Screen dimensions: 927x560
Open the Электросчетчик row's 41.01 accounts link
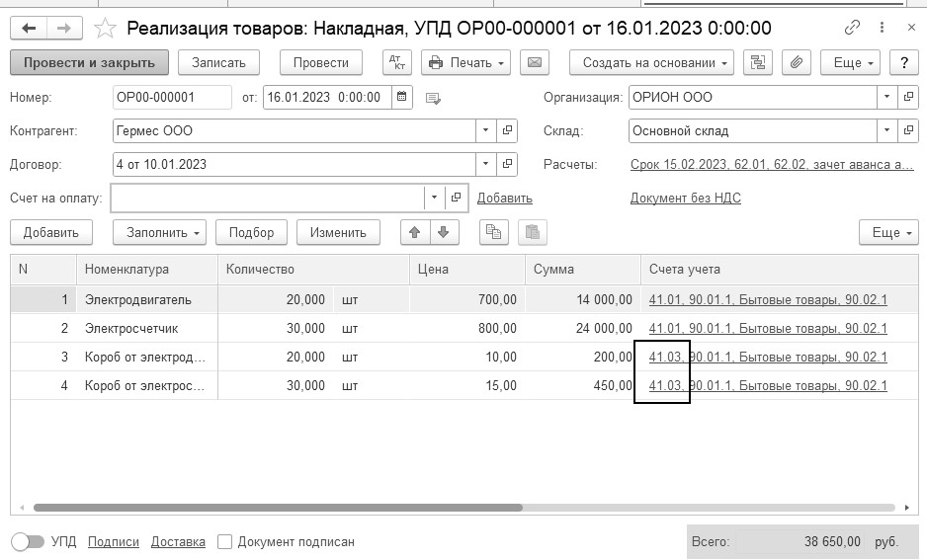pyautogui.click(x=768, y=329)
